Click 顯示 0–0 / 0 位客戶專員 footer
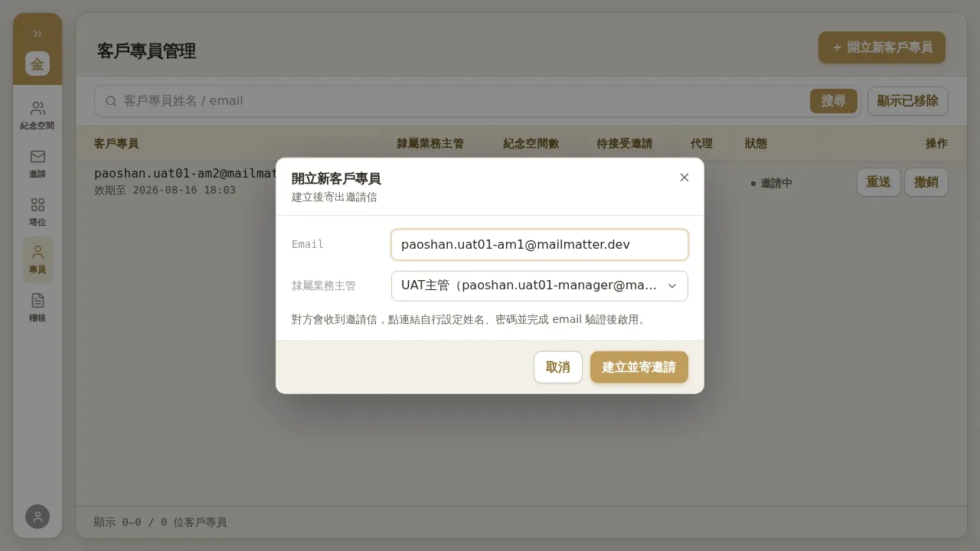The width and height of the screenshot is (980, 551). click(161, 522)
